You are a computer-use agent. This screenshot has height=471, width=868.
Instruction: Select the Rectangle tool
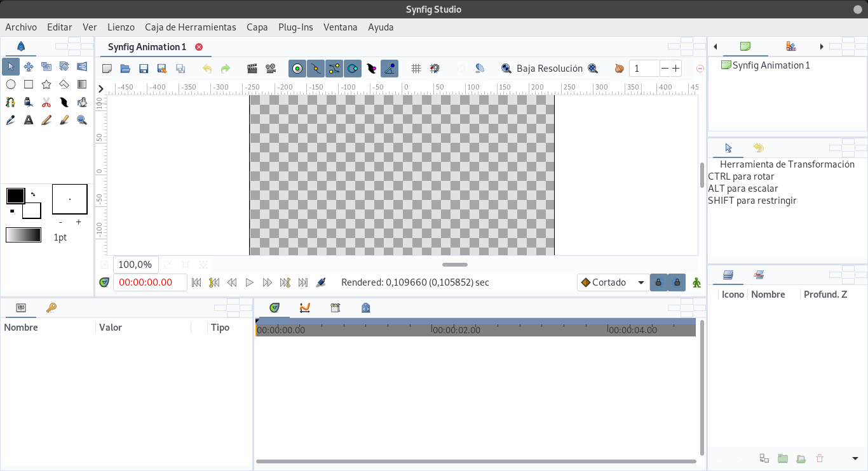(x=29, y=84)
